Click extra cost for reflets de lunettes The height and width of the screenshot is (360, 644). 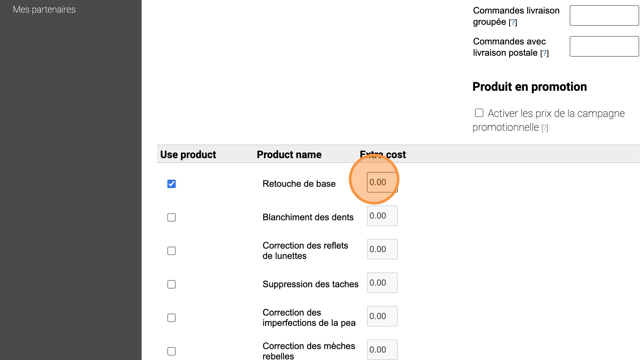click(x=382, y=249)
